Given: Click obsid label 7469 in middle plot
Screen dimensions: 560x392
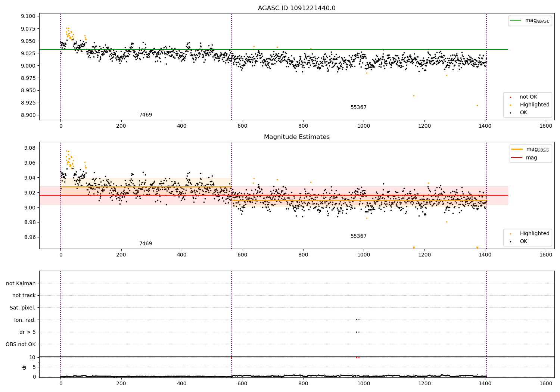Looking at the screenshot, I should pos(146,244).
